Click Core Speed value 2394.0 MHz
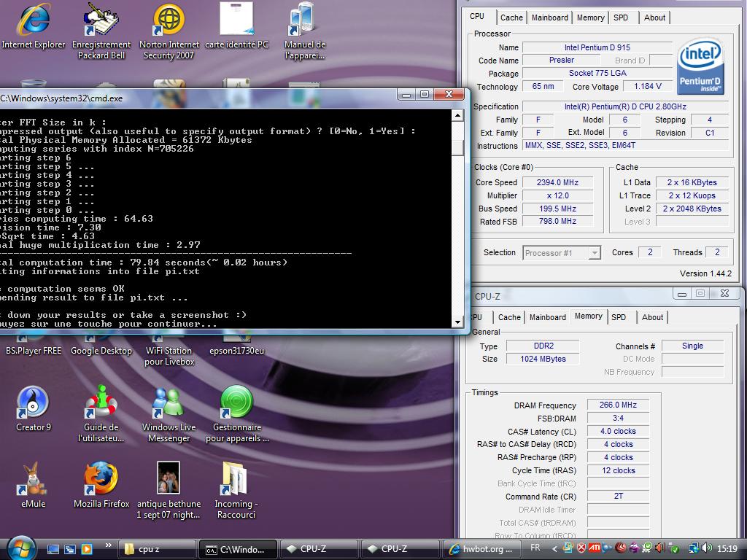The image size is (747, 560). coord(557,182)
